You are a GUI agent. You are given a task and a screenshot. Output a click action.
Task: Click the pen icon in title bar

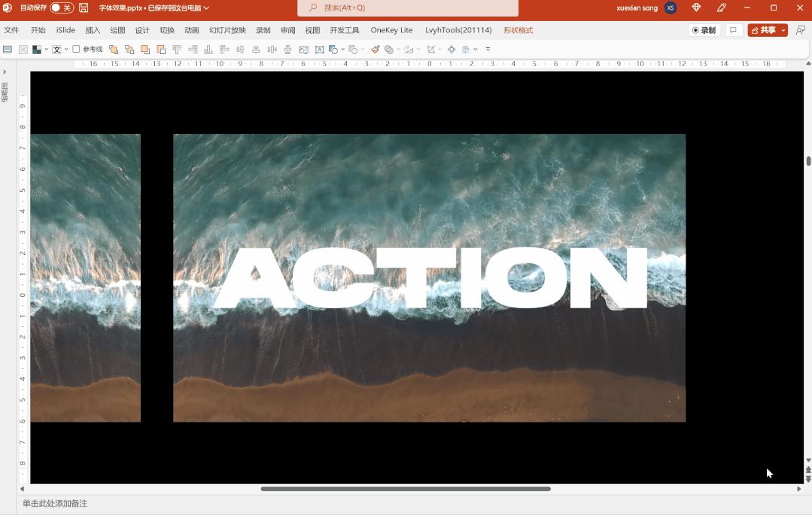[722, 8]
